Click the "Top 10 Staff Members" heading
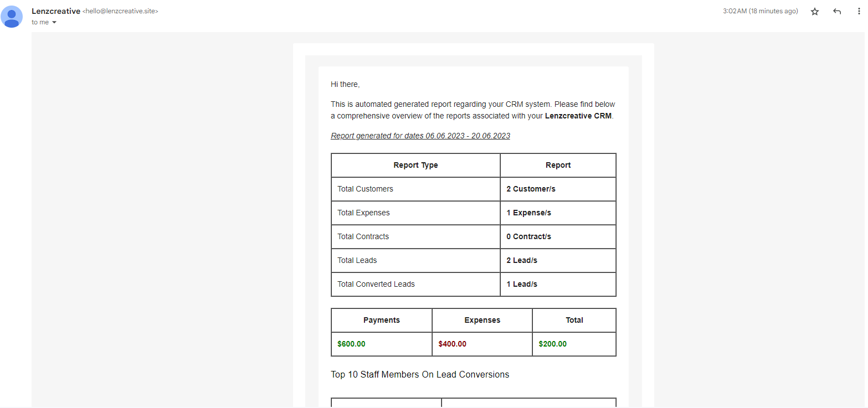The width and height of the screenshot is (868, 408). pos(420,374)
